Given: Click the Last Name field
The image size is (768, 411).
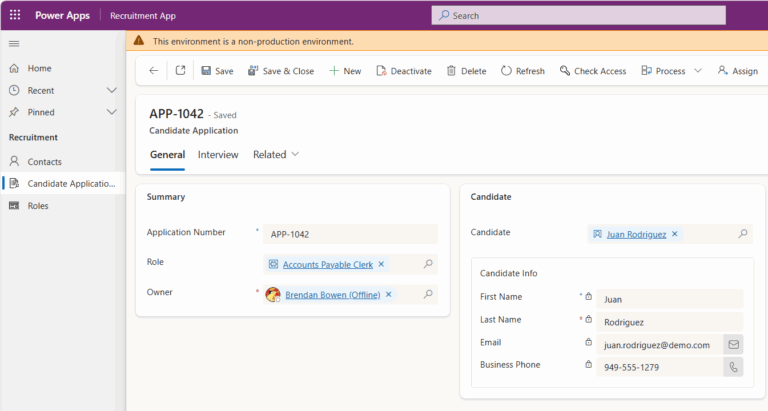Looking at the screenshot, I should click(670, 322).
